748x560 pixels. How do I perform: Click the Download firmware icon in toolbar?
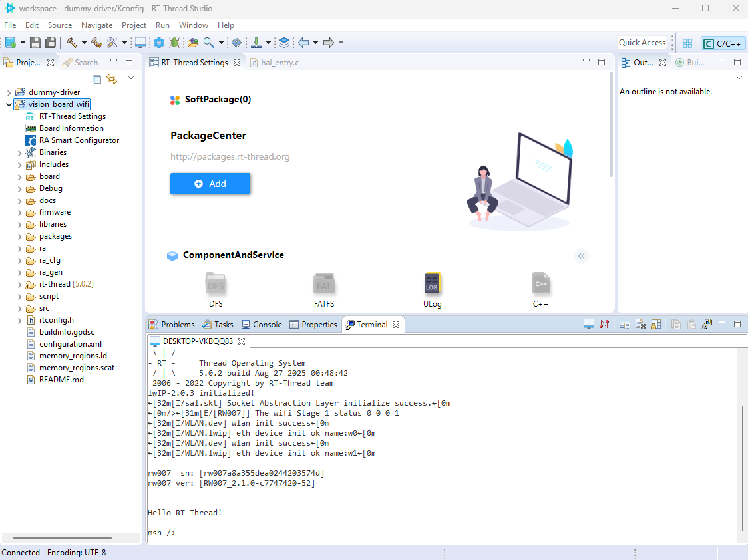pyautogui.click(x=256, y=43)
